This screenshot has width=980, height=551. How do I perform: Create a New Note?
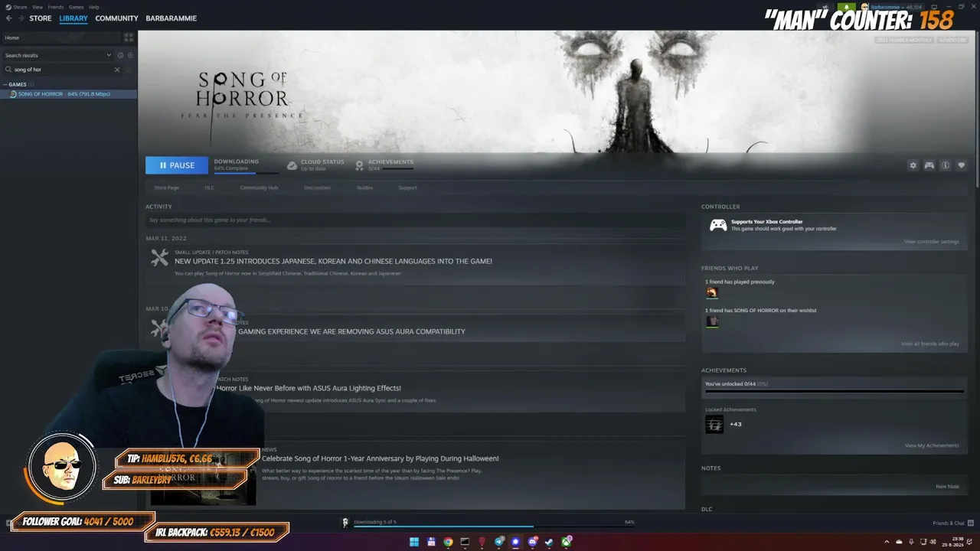pos(947,487)
